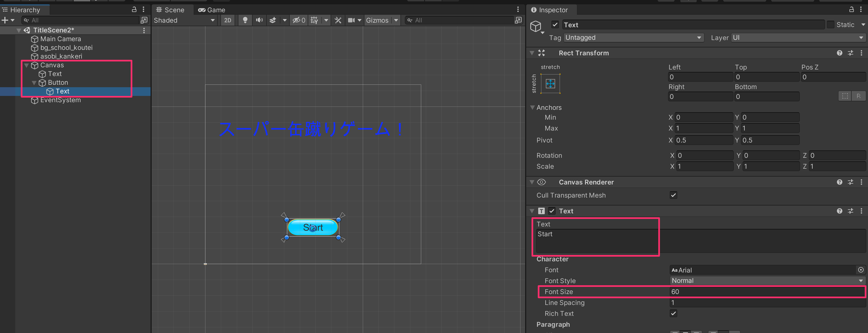
Task: Open the Shaded draw mode dropdown
Action: (x=184, y=20)
